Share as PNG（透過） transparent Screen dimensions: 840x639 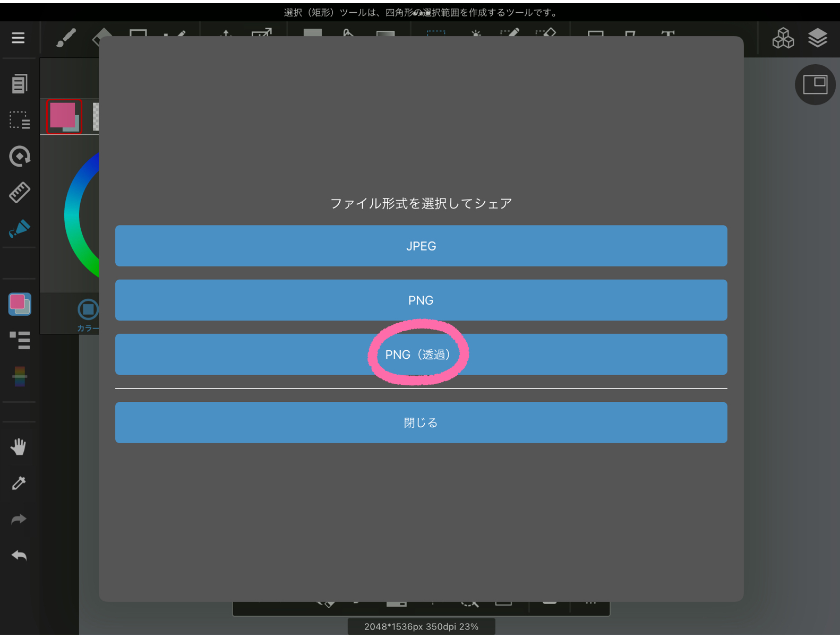pos(421,354)
